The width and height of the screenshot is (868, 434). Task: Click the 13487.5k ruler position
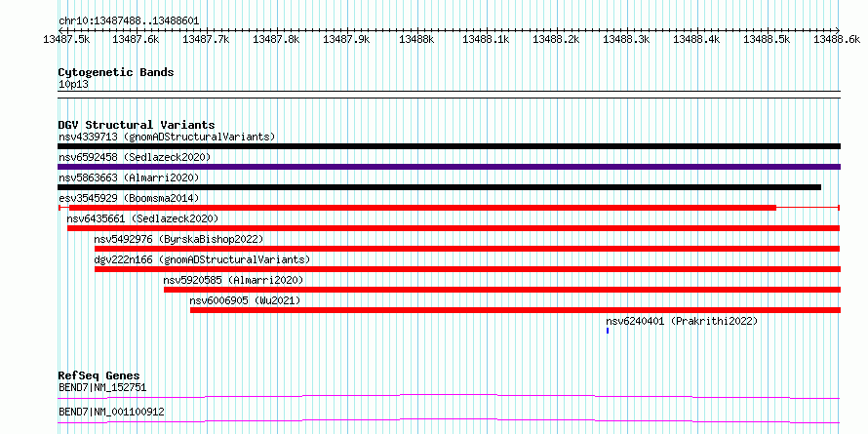[67, 39]
